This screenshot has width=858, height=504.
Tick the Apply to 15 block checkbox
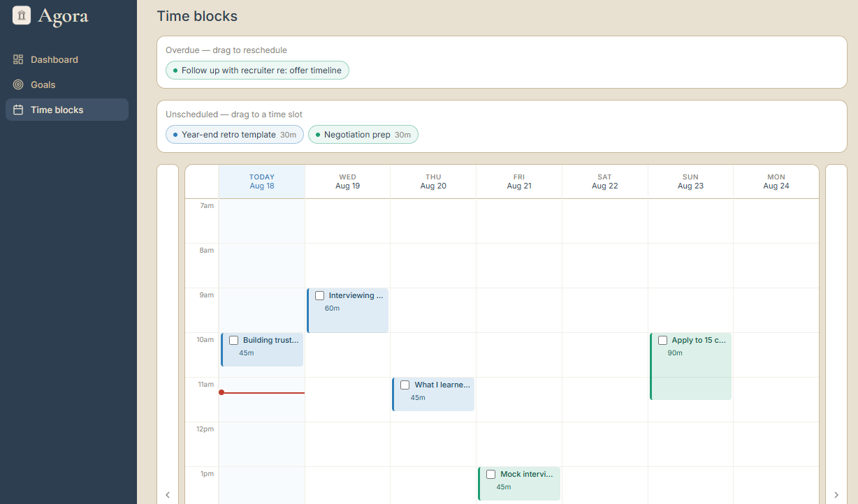point(663,341)
